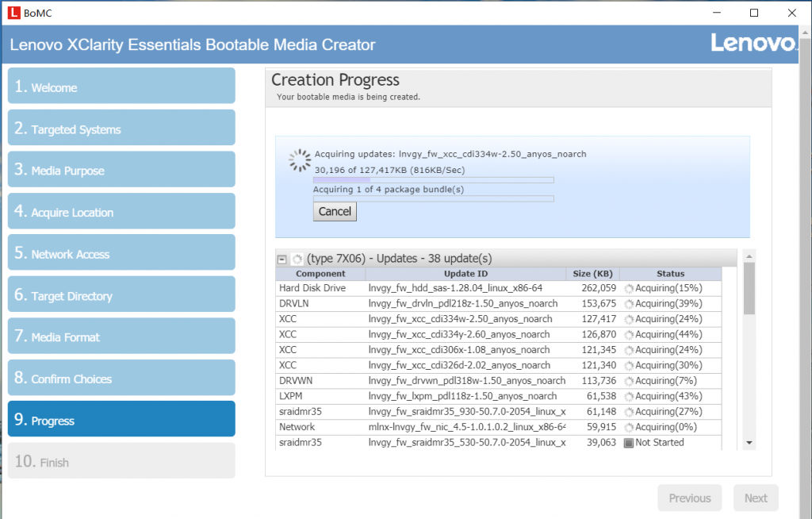Sort by the Component column header
The height and width of the screenshot is (519, 812).
[x=320, y=274]
